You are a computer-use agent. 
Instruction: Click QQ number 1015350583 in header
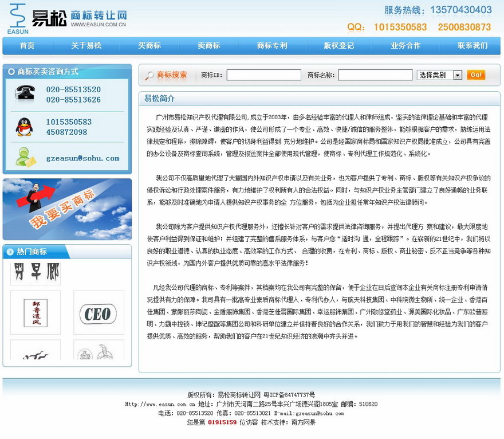(x=400, y=27)
